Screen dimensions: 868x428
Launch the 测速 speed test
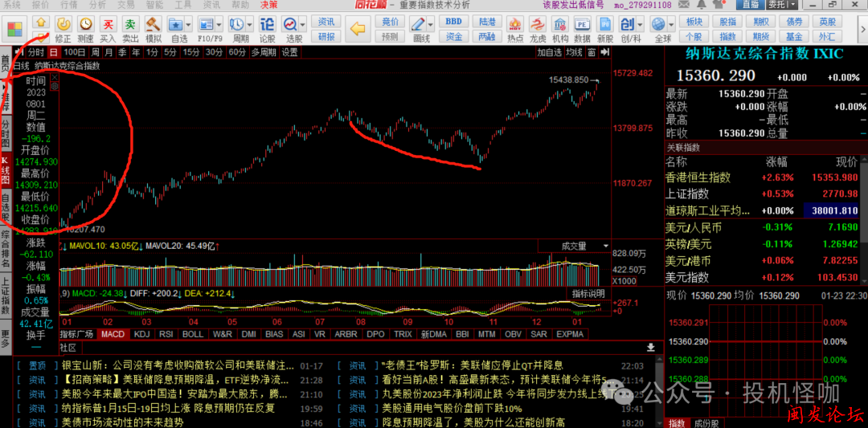(x=86, y=29)
